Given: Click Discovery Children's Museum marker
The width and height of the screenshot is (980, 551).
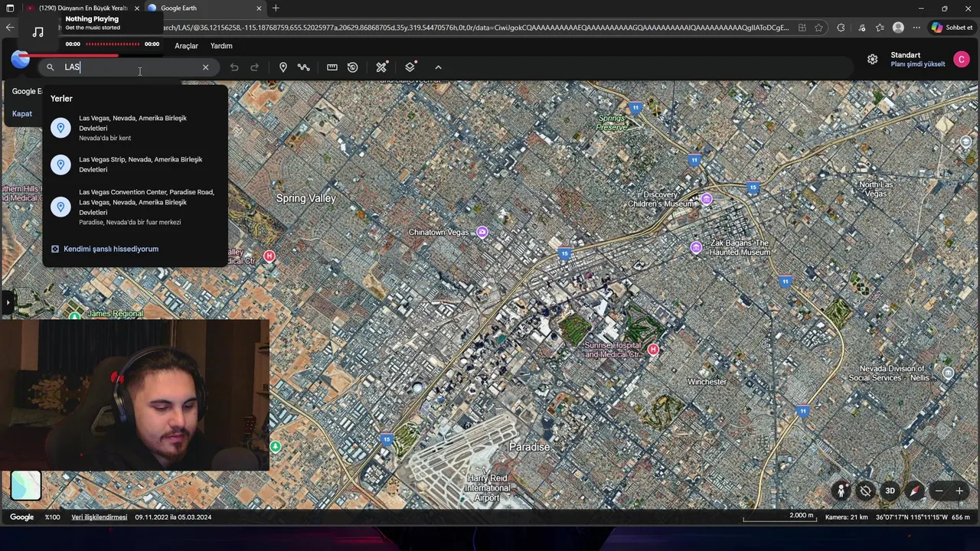Looking at the screenshot, I should (x=707, y=199).
